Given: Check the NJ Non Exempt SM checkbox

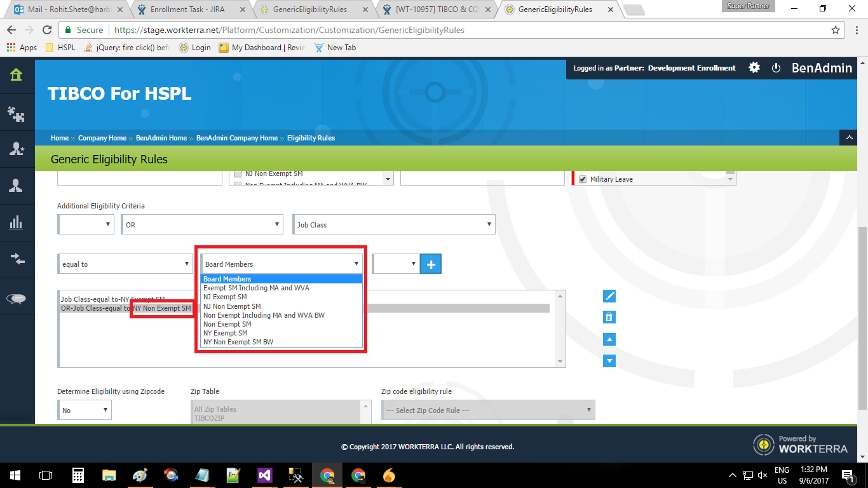Looking at the screenshot, I should point(238,173).
